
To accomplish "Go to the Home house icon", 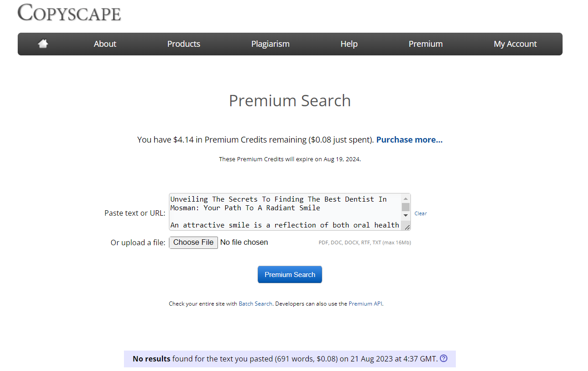I will tap(43, 44).
